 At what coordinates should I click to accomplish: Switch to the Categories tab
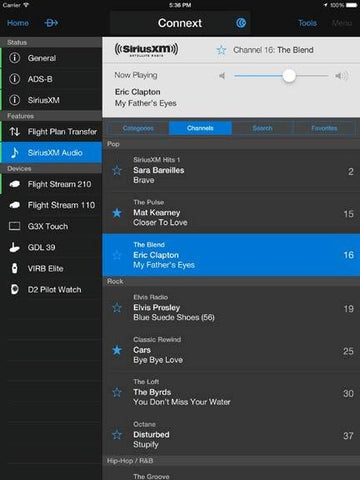pos(138,128)
